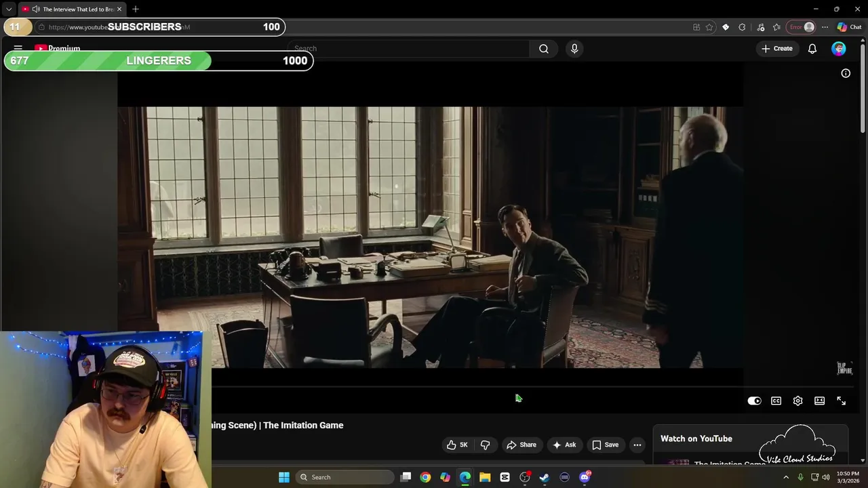Open more actions ellipsis under the video
Screen dimensions: 868x488
(637, 445)
